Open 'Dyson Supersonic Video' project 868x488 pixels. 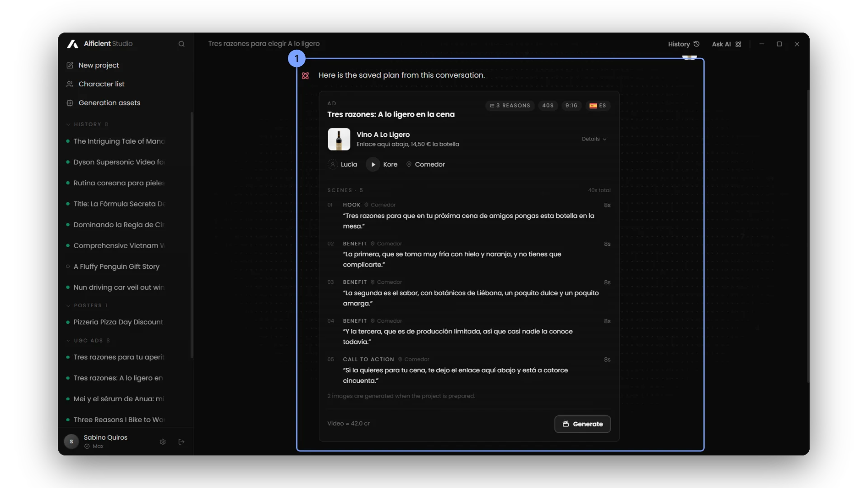tap(119, 162)
